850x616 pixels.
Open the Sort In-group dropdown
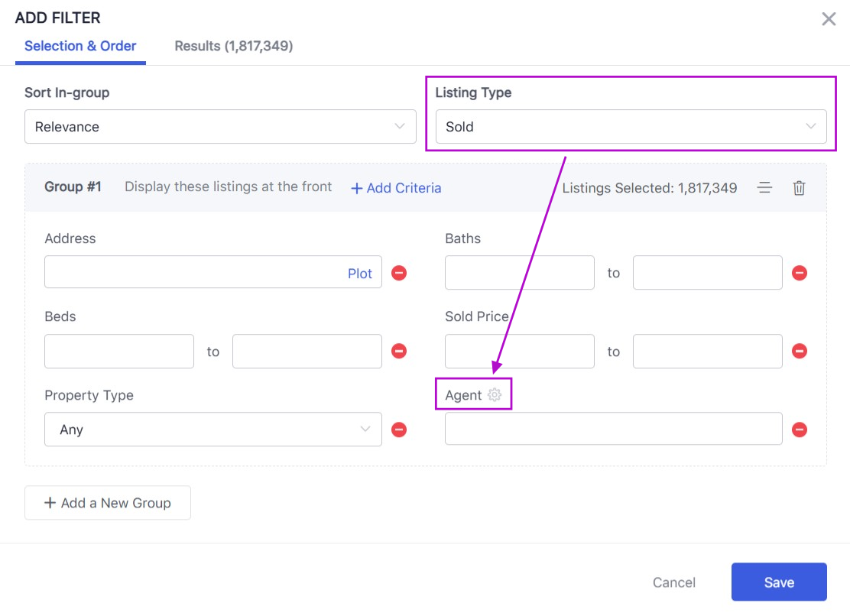220,127
